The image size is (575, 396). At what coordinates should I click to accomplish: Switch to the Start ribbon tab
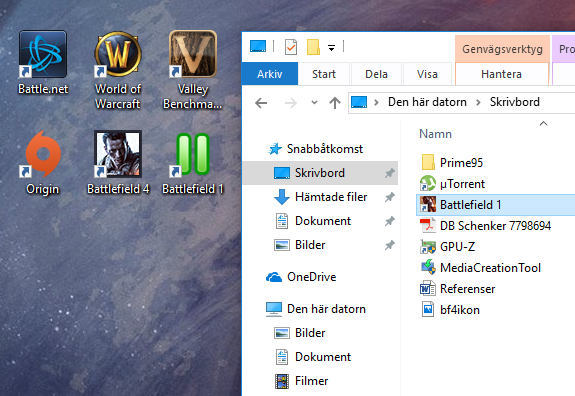(324, 74)
